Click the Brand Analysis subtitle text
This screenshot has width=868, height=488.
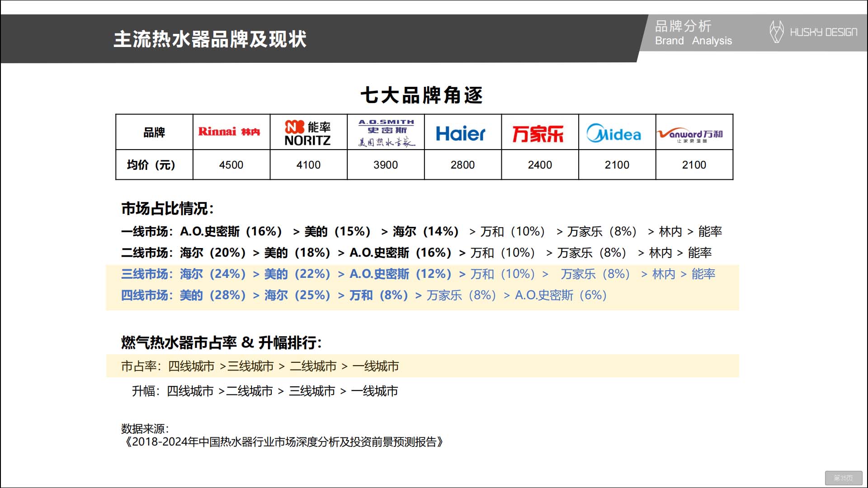click(x=693, y=41)
